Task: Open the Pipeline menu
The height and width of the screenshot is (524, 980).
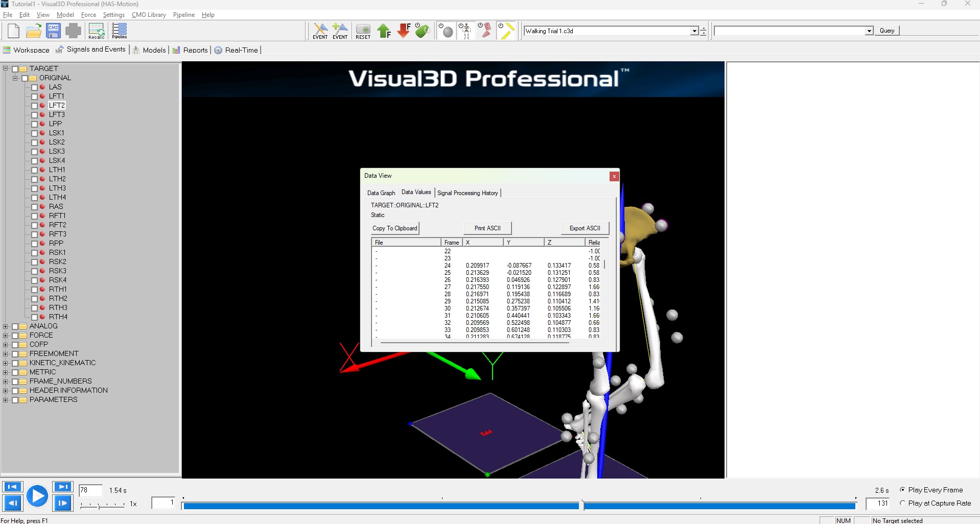Action: point(184,15)
